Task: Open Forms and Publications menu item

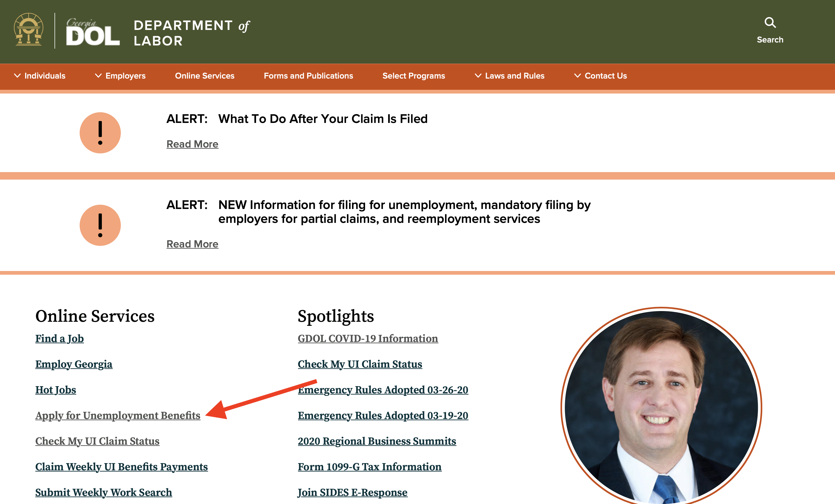Action: point(308,76)
